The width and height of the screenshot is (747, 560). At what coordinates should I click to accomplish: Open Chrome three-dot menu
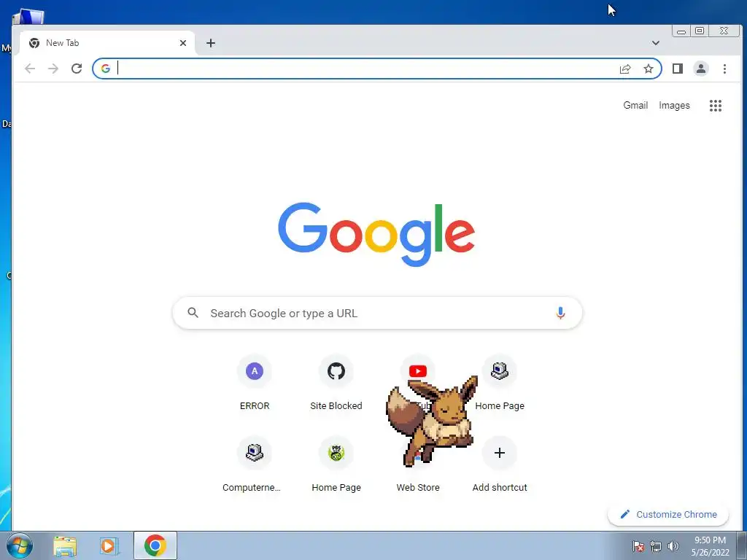pos(724,69)
